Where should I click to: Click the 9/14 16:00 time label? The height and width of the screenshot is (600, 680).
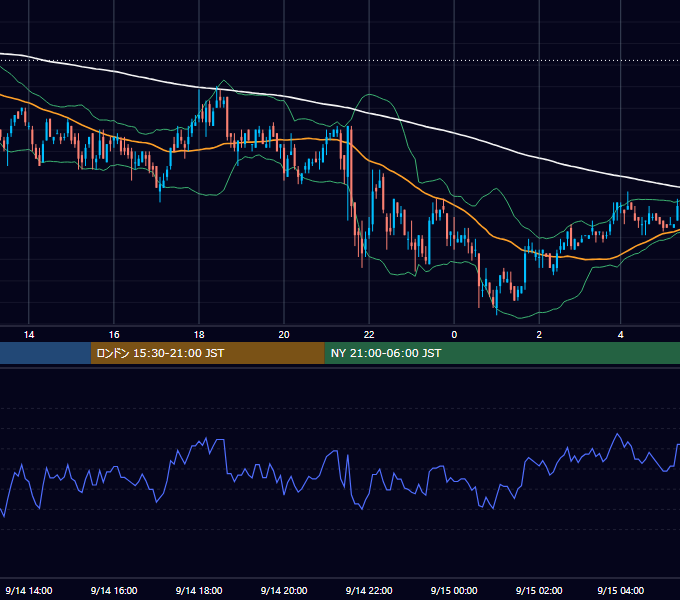click(x=114, y=590)
